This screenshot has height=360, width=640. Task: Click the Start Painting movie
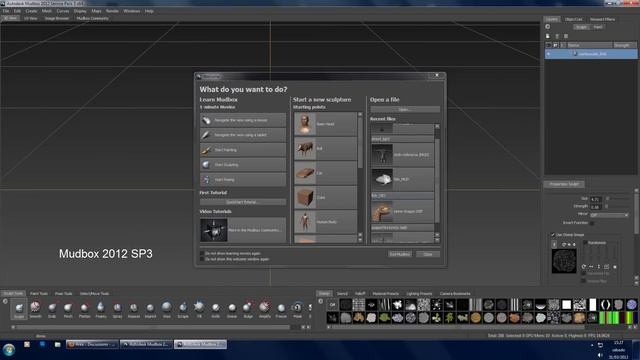(x=243, y=150)
